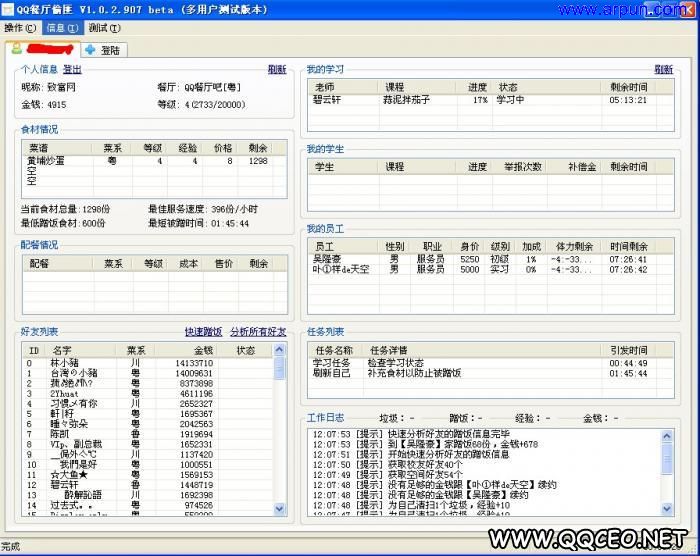The width and height of the screenshot is (700, 556).
Task: Click the 分析所有好友 link
Action: coord(258,332)
